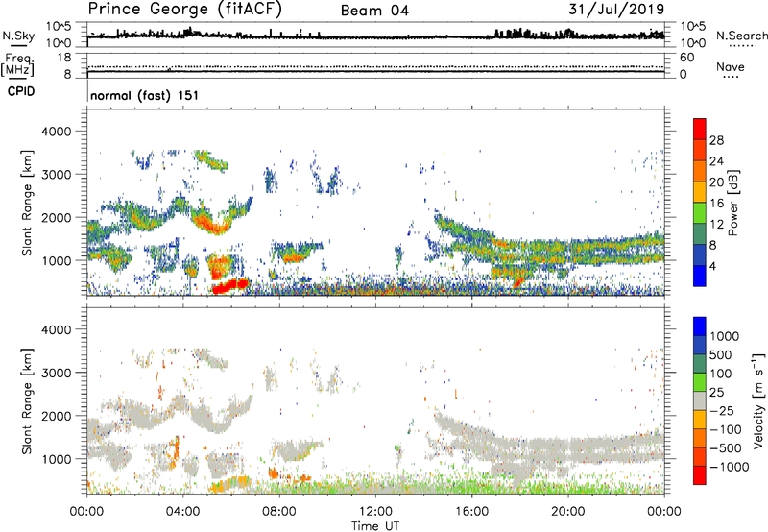Screen dimensions: 768x532
Task: Click the orange velocity patch near 08:00 low range
Action: point(274,473)
